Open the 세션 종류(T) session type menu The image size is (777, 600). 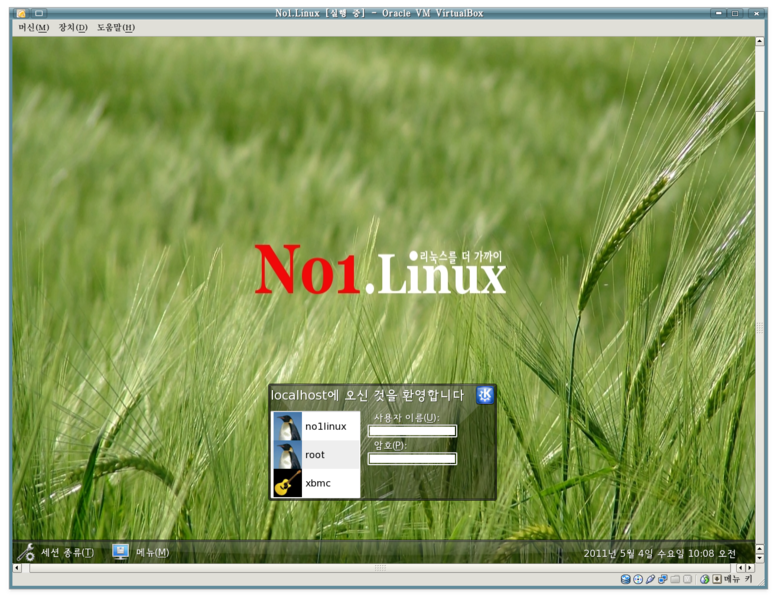pyautogui.click(x=67, y=552)
